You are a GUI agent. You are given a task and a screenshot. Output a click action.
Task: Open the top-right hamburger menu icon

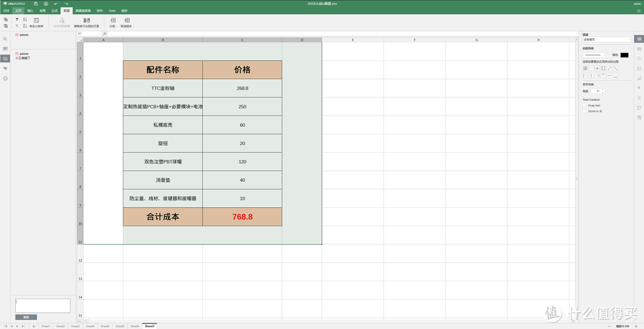point(639,11)
